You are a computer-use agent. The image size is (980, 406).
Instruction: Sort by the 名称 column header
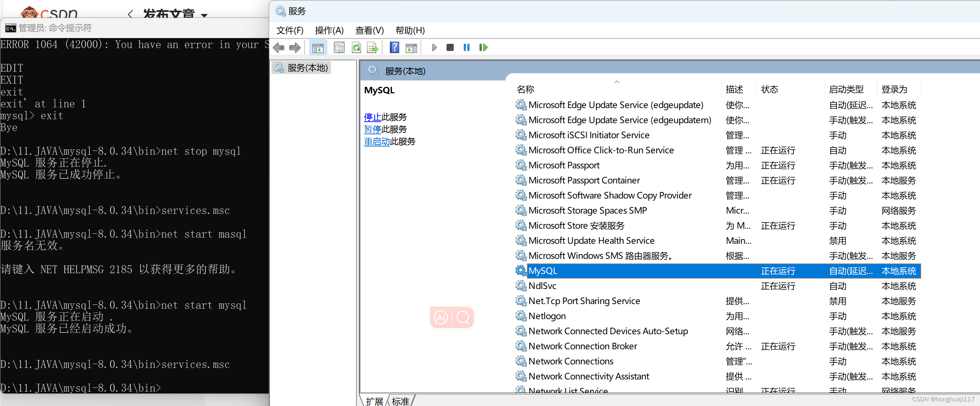tap(617, 89)
